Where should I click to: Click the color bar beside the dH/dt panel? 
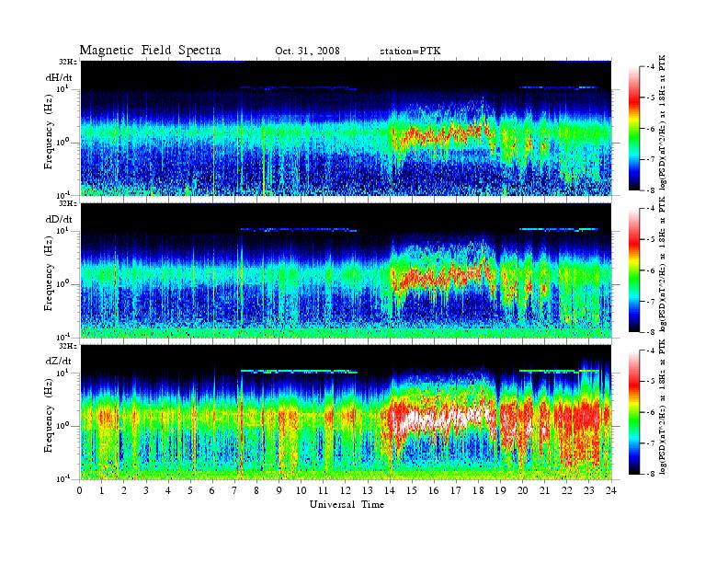(x=633, y=128)
